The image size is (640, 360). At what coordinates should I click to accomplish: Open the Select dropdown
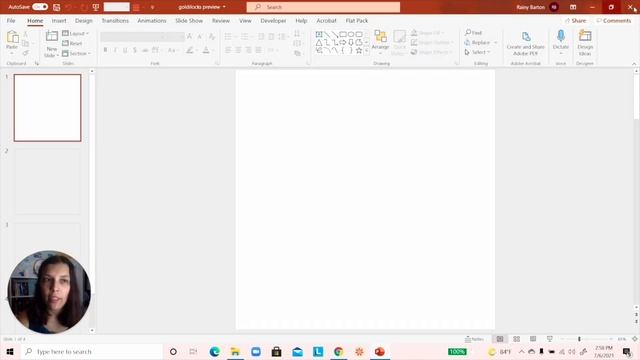[x=477, y=52]
